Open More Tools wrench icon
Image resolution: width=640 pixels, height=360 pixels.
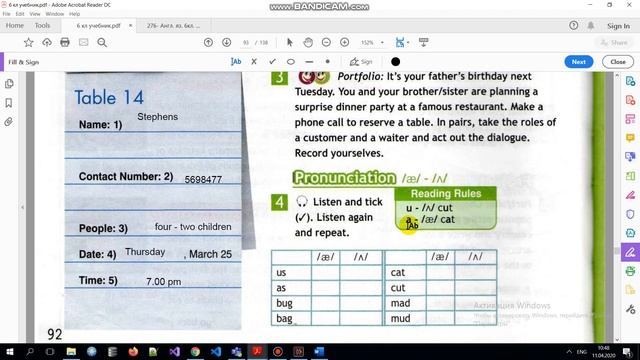click(630, 309)
